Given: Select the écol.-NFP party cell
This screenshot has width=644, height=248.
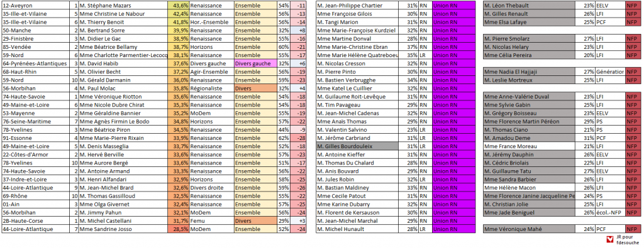Looking at the screenshot, I should (610, 212).
